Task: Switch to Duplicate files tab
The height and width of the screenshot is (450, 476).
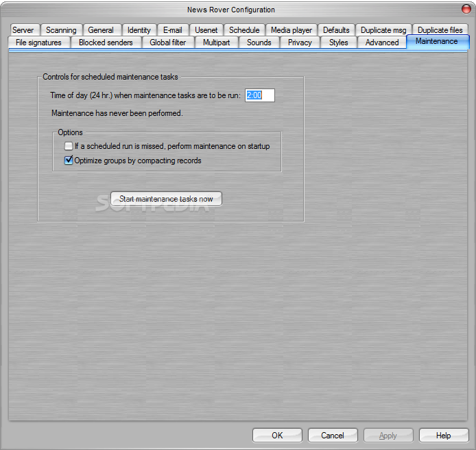Action: (x=440, y=30)
